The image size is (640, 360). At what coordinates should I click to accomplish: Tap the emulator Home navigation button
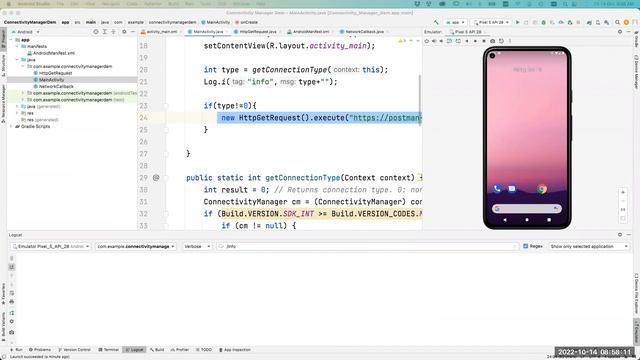(527, 220)
